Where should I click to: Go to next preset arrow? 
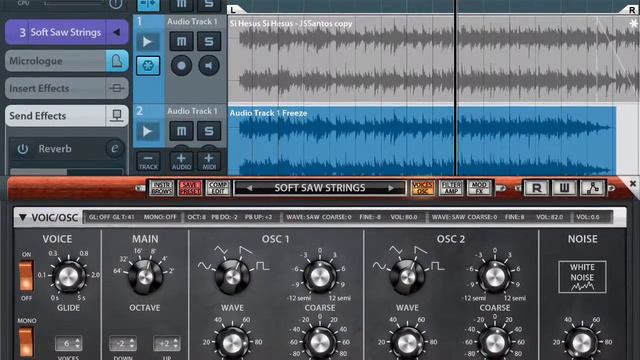point(391,188)
